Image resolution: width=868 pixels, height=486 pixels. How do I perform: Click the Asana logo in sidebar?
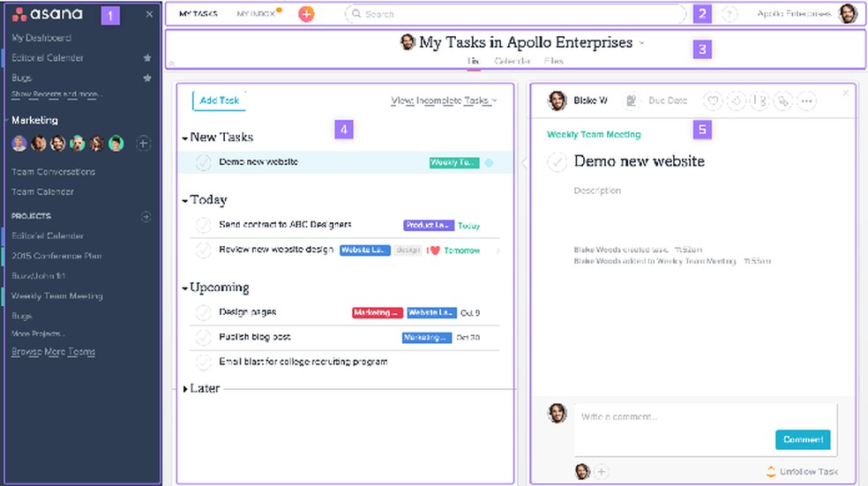point(48,14)
